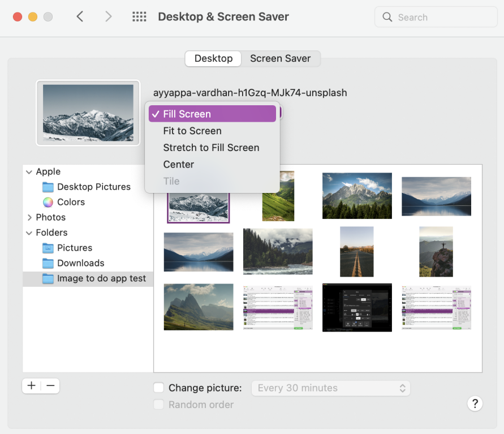Select the dark app screenshot thumbnail
This screenshot has height=434, width=504.
click(x=357, y=307)
